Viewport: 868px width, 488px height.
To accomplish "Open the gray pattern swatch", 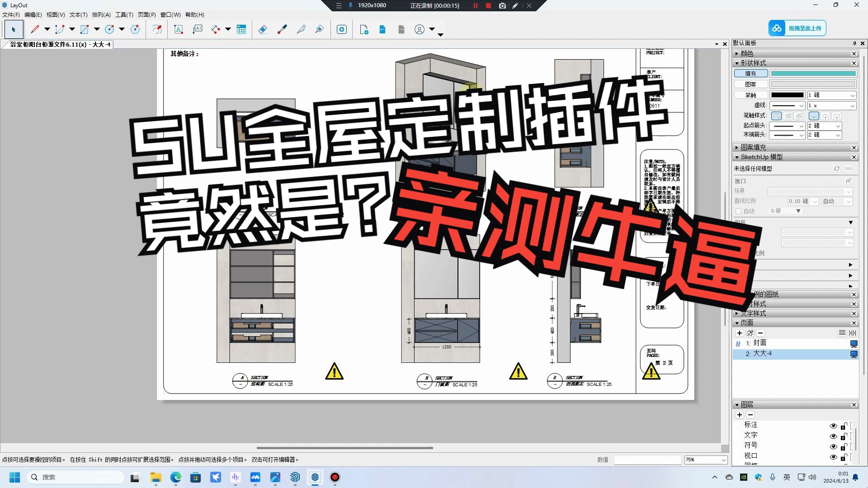I will click(813, 84).
